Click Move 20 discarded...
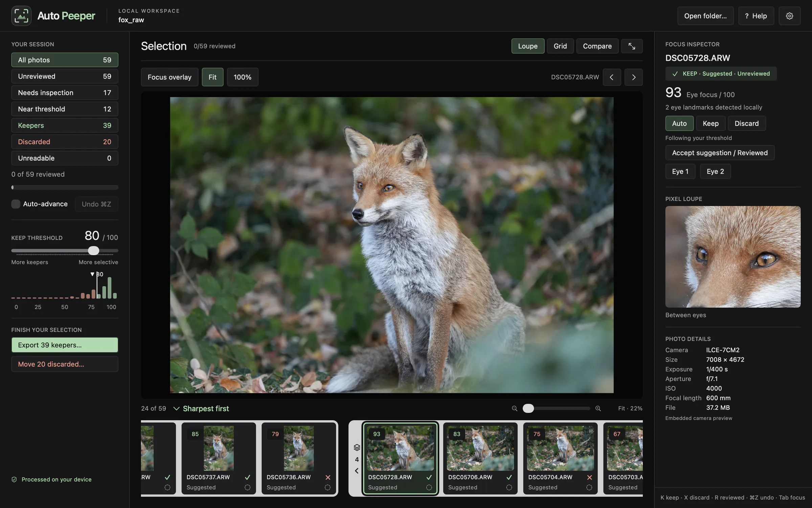The height and width of the screenshot is (508, 812). tap(65, 364)
